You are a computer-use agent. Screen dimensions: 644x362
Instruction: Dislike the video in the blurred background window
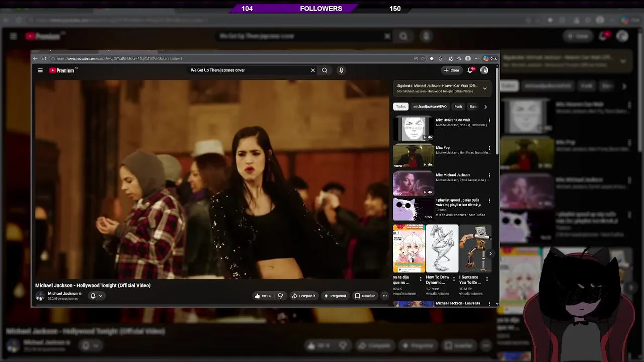tap(344, 345)
